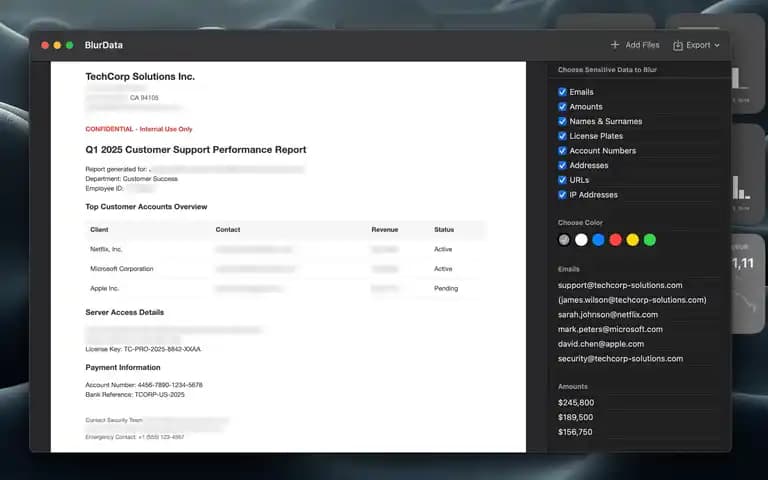This screenshot has height=480, width=768.
Task: Click the Microsoft Corporation client cell
Action: 121,268
